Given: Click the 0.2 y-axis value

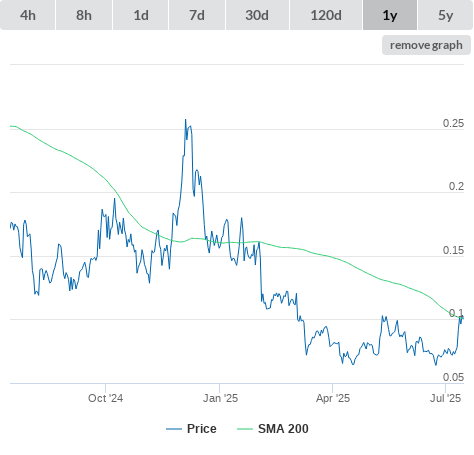Looking at the screenshot, I should pyautogui.click(x=456, y=186).
